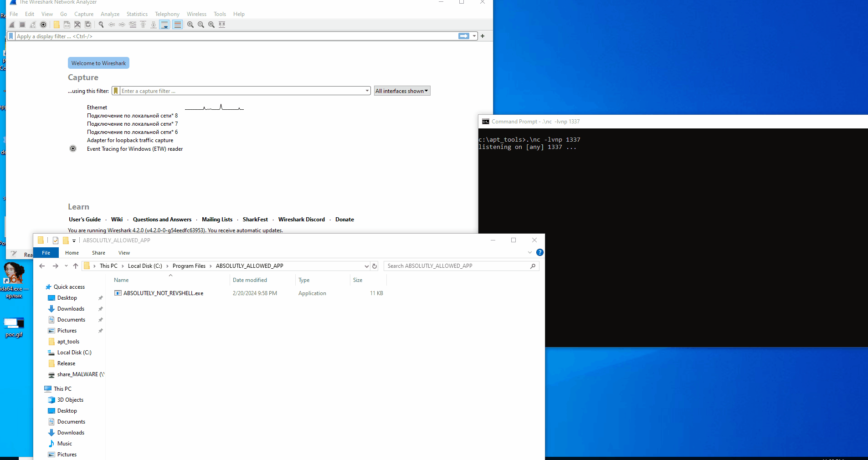Click the Resize columns toolbar icon
Viewport: 868px width, 460px height.
point(222,25)
